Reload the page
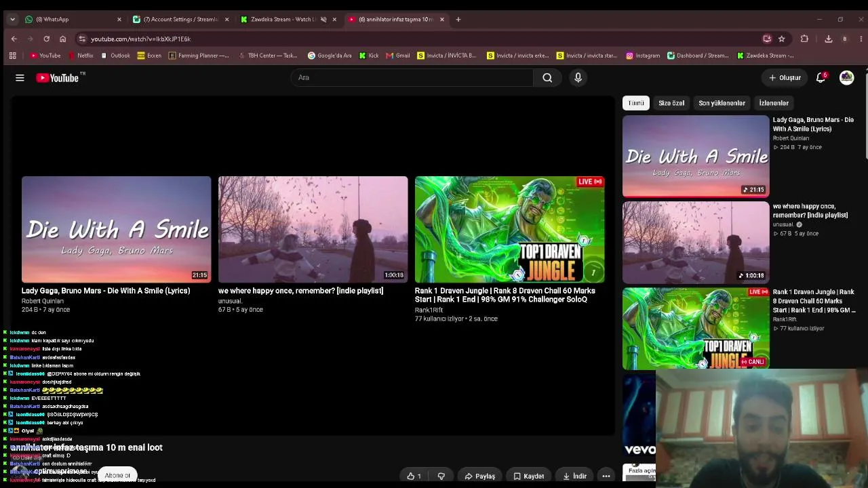Viewport: 868px width, 488px height. pyautogui.click(x=46, y=39)
